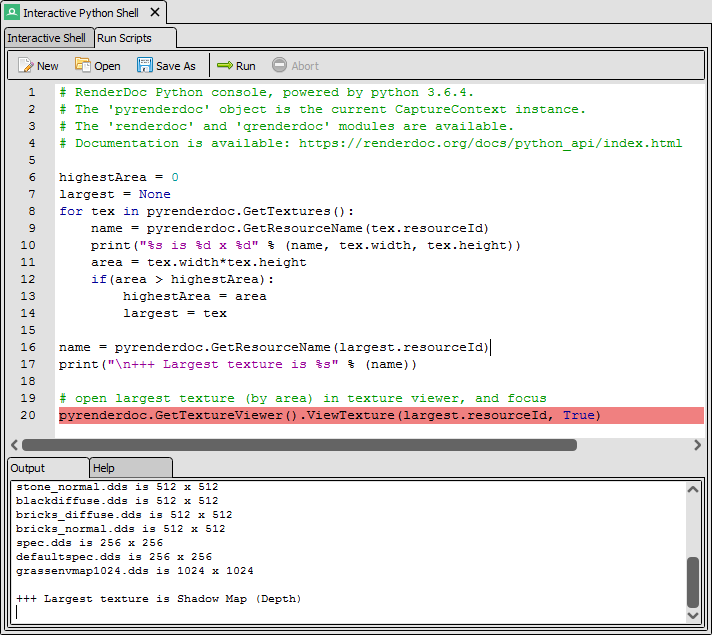
Task: Click 'largest = tex' line
Action: 174,313
